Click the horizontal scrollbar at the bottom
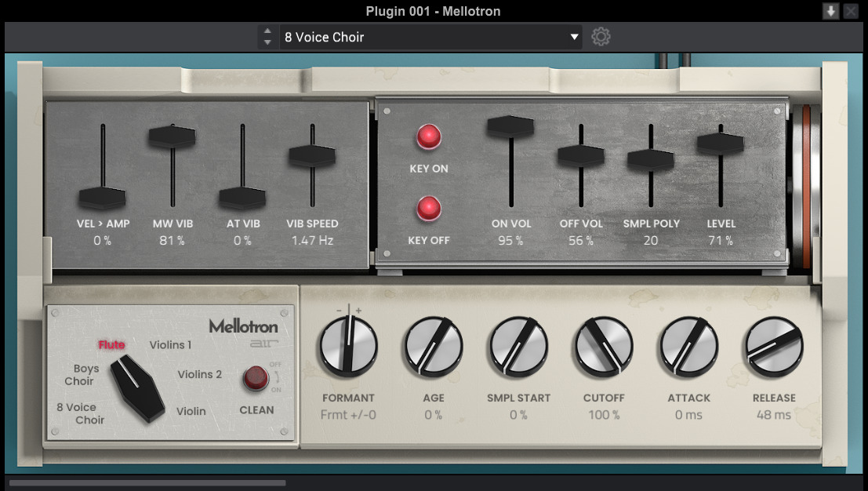868x491 pixels. coord(147,483)
